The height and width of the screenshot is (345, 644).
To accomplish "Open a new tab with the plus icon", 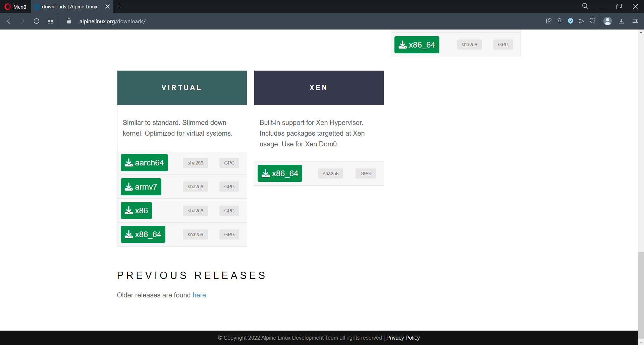I will coord(120,6).
